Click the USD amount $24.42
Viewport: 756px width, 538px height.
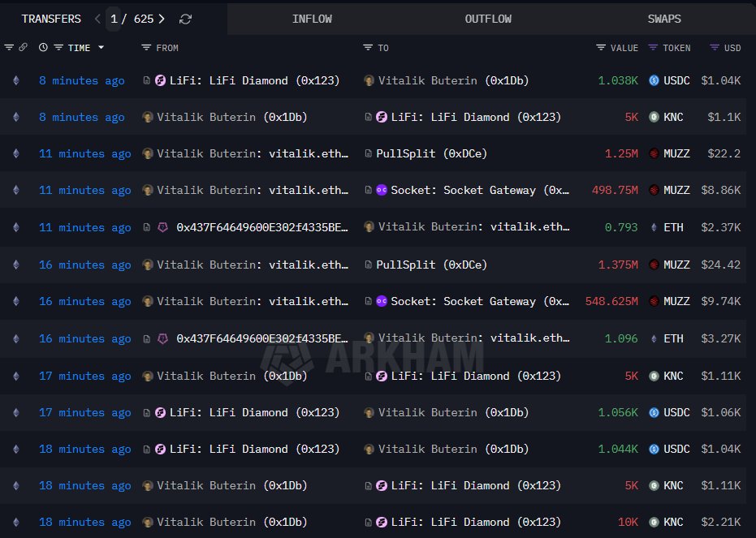(x=721, y=265)
